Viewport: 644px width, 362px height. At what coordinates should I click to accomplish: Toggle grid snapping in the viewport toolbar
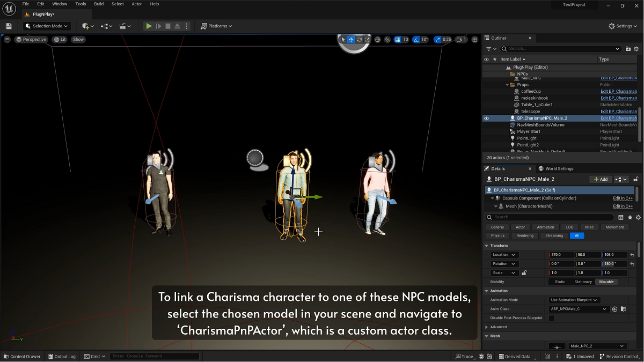coord(398,40)
